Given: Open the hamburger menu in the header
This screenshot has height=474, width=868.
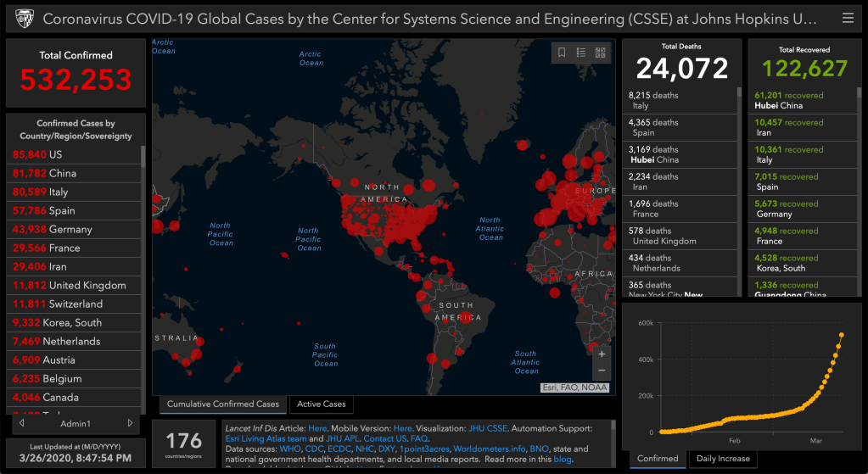Looking at the screenshot, I should (848, 18).
